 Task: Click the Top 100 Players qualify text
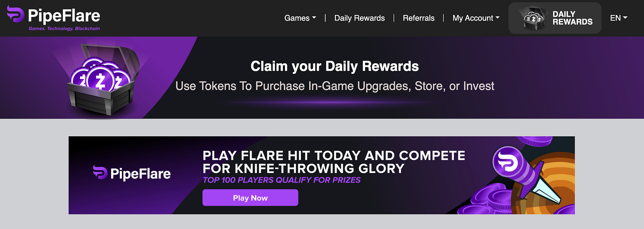click(282, 180)
